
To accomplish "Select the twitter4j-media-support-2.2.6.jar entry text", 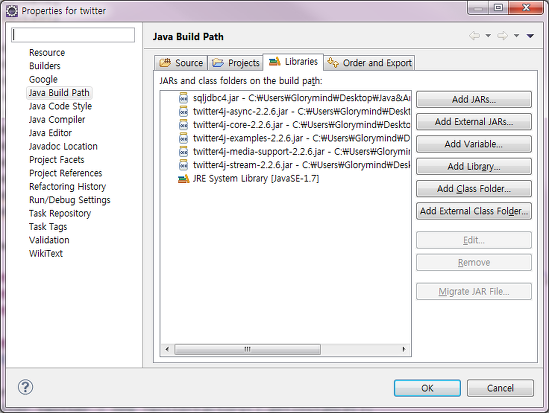I will [x=301, y=152].
